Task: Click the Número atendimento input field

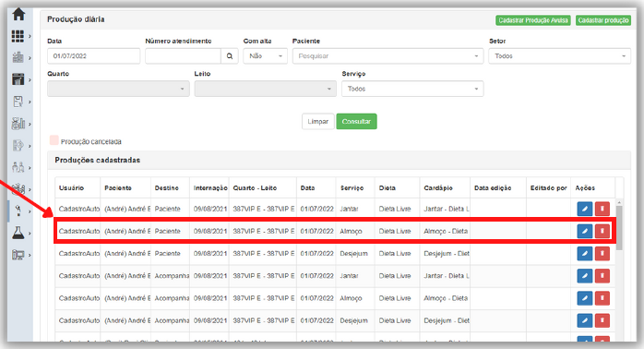Action: (x=183, y=56)
